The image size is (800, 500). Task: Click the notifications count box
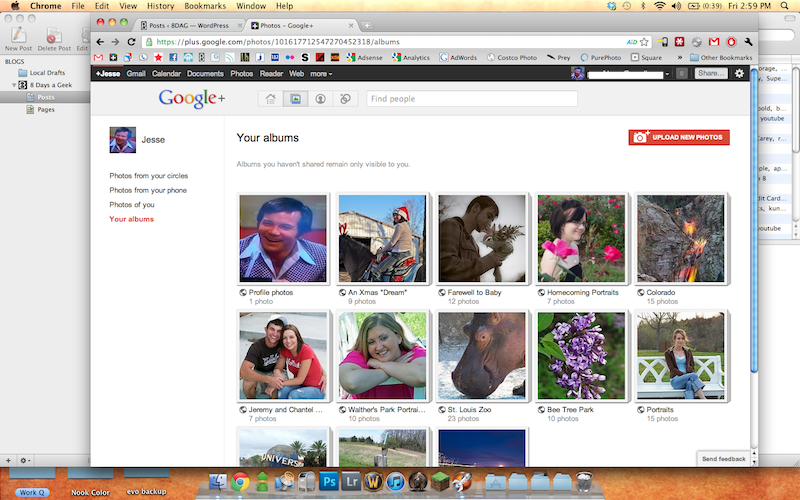681,73
